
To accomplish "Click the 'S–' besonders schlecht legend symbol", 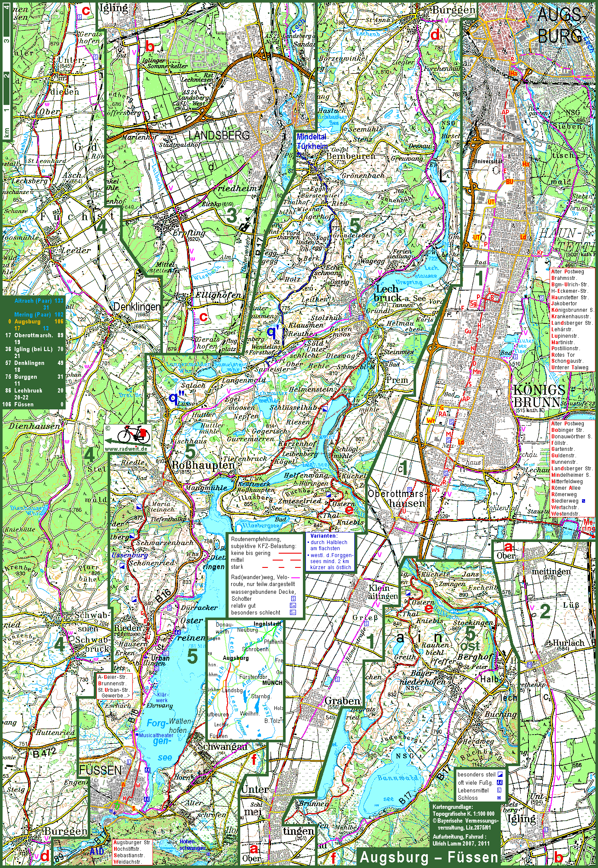I will [x=293, y=613].
